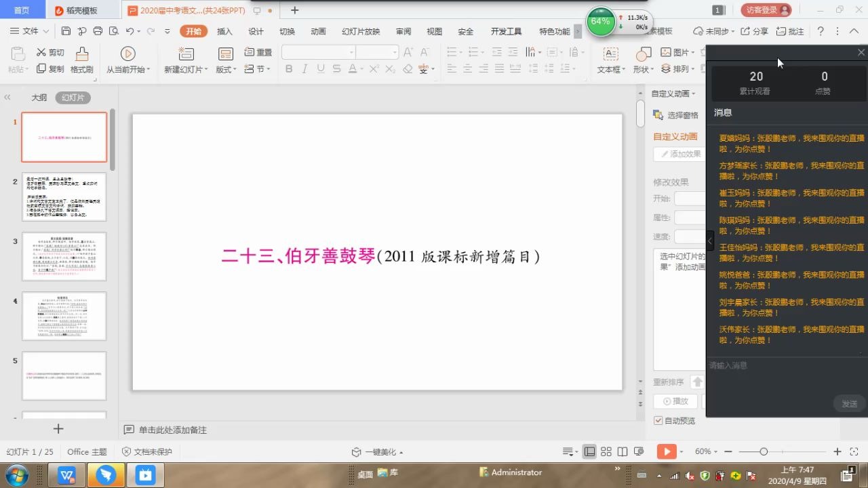This screenshot has height=488, width=868.
Task: Open the font name combo box
Action: [318, 52]
